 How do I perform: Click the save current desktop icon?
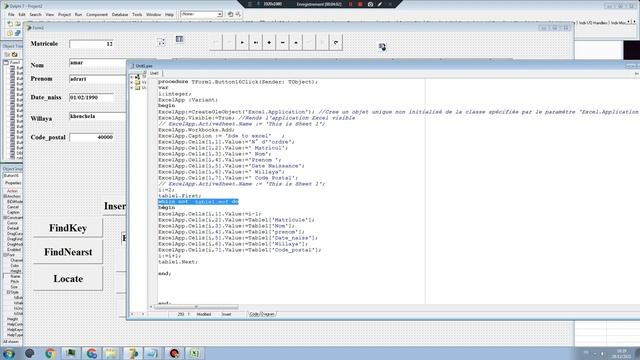pyautogui.click(x=230, y=14)
